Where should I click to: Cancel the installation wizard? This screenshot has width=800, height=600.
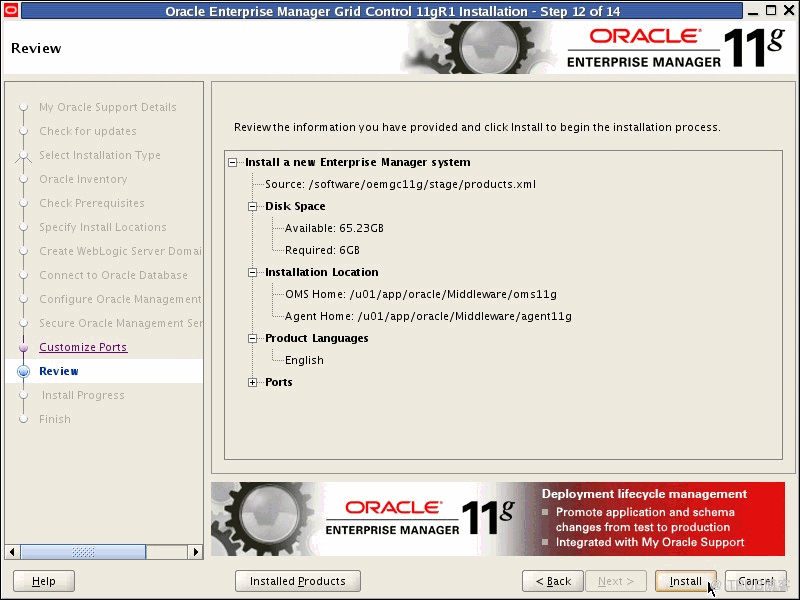click(756, 581)
